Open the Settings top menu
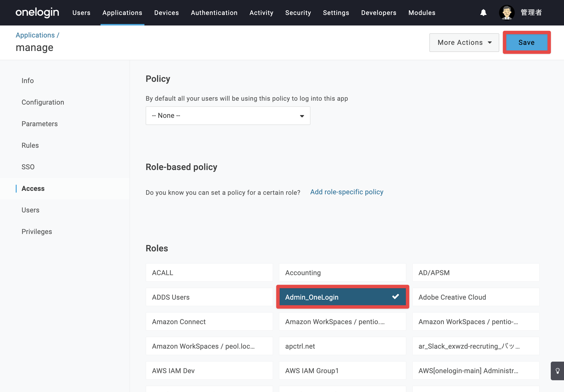 coord(336,13)
